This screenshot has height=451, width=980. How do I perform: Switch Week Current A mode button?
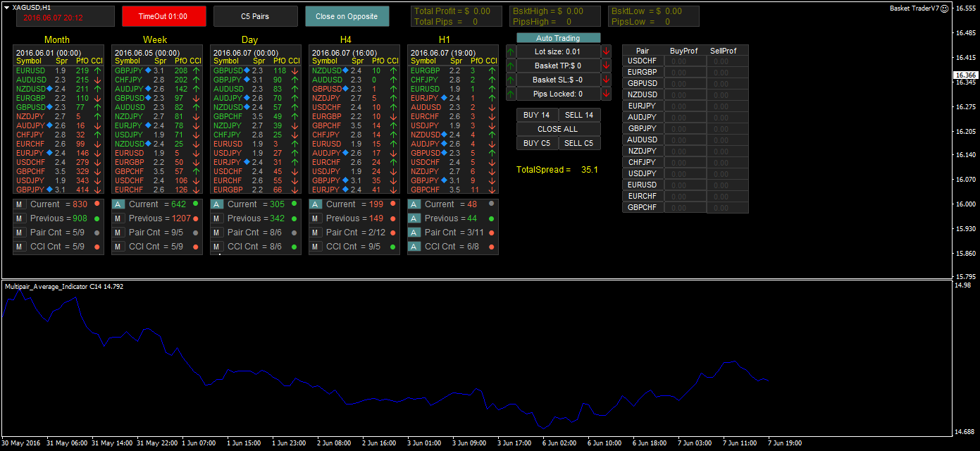click(x=118, y=204)
